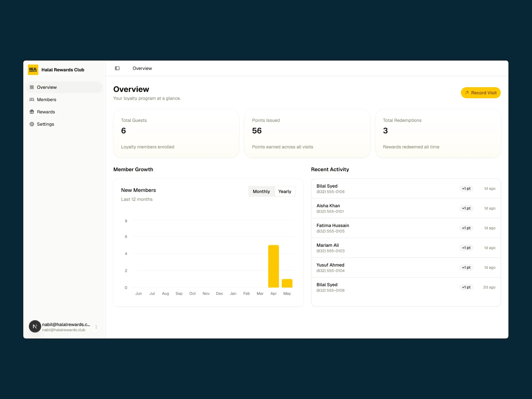
Task: Click the Overview grid icon in sidebar
Action: [x=32, y=87]
